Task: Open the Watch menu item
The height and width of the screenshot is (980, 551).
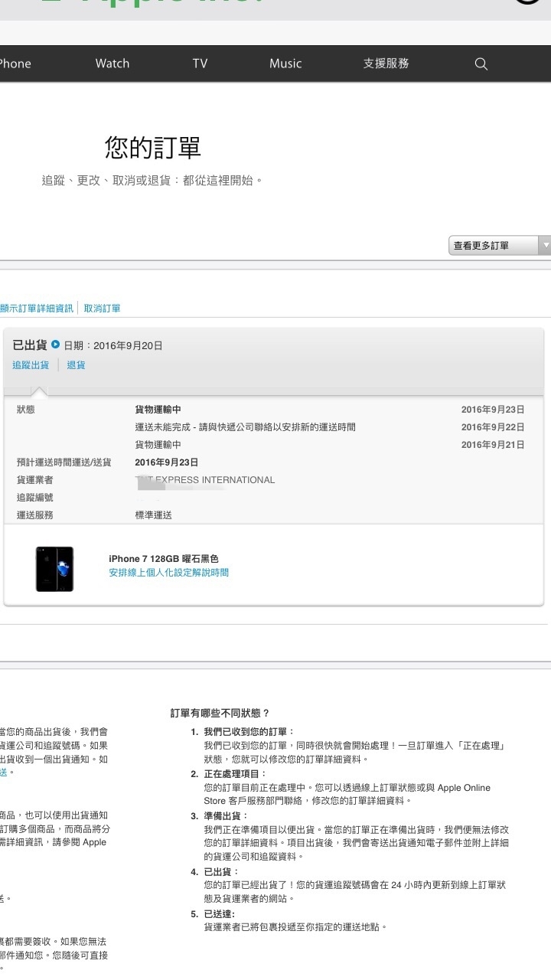Action: tap(112, 64)
